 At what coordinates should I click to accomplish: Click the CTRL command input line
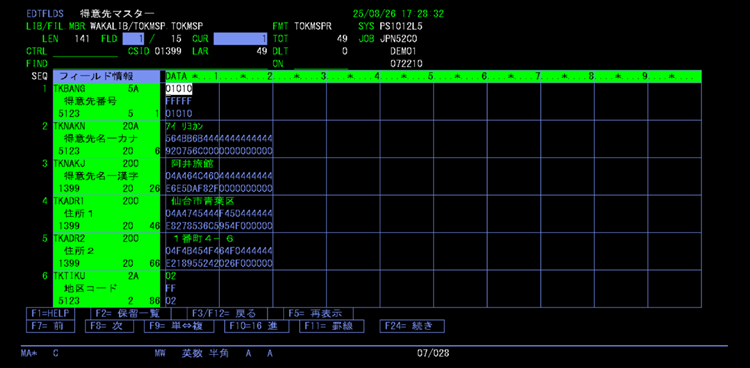click(85, 51)
